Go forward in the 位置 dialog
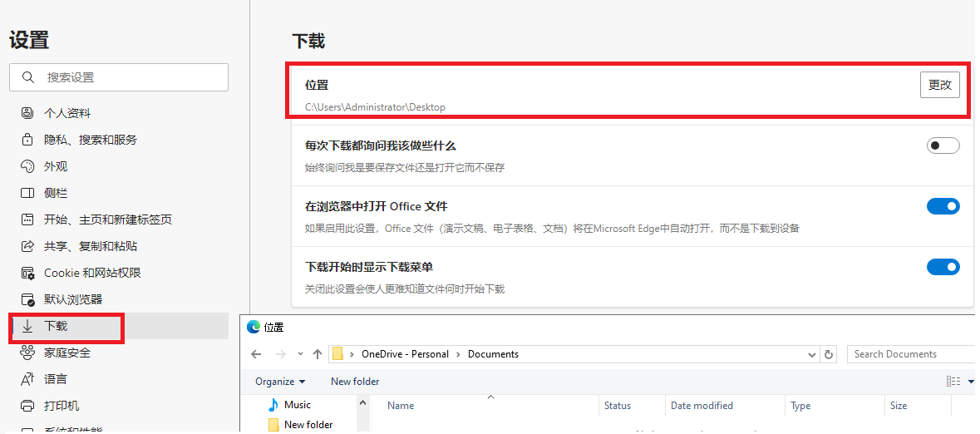This screenshot has height=434, width=980. (281, 354)
